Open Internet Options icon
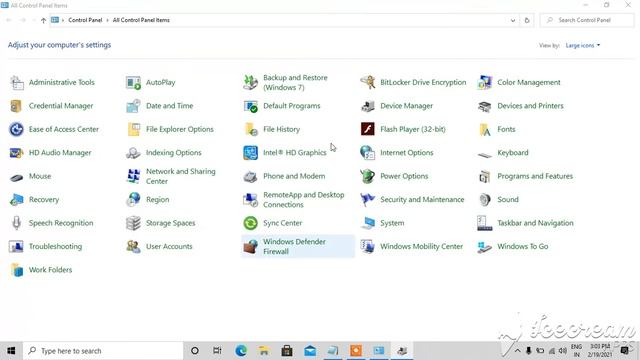Image resolution: width=640 pixels, height=360 pixels. pyautogui.click(x=367, y=153)
